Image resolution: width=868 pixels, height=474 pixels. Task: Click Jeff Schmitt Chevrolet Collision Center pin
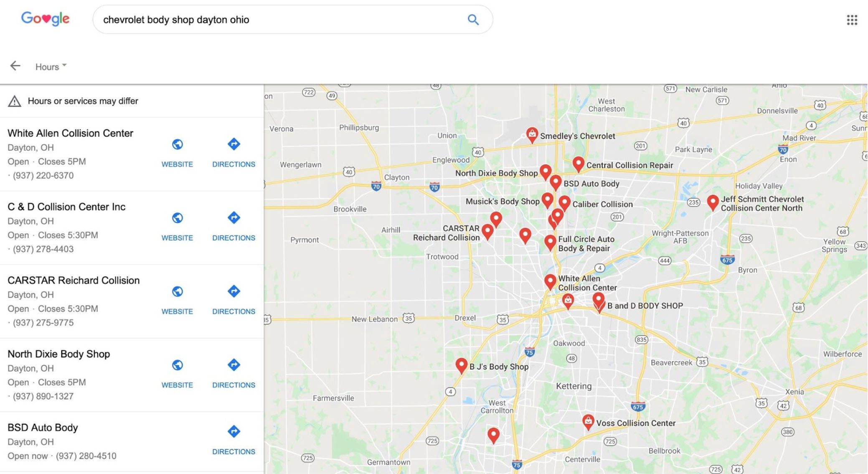click(x=713, y=203)
